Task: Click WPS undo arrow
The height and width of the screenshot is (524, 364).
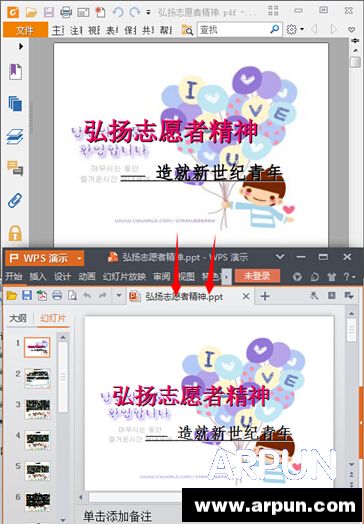Action: tap(87, 295)
